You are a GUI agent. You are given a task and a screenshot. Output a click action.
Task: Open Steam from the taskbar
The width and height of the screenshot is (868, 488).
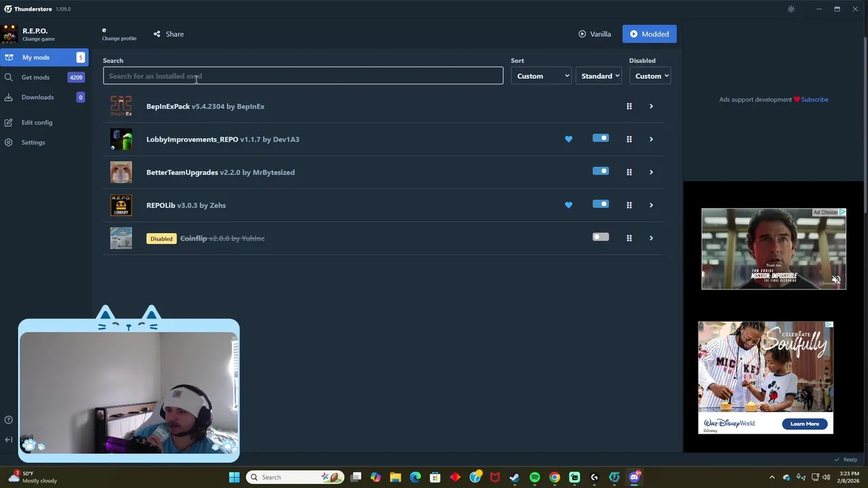[x=515, y=477]
